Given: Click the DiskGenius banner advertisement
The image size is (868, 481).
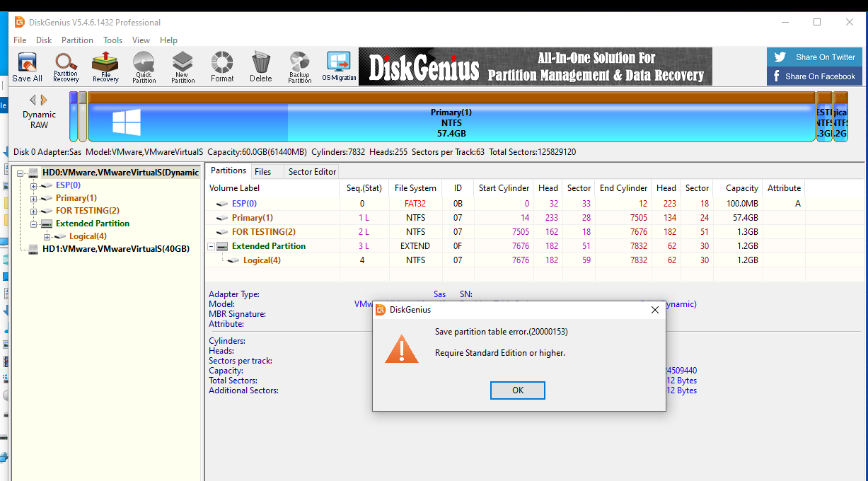Looking at the screenshot, I should click(x=536, y=66).
